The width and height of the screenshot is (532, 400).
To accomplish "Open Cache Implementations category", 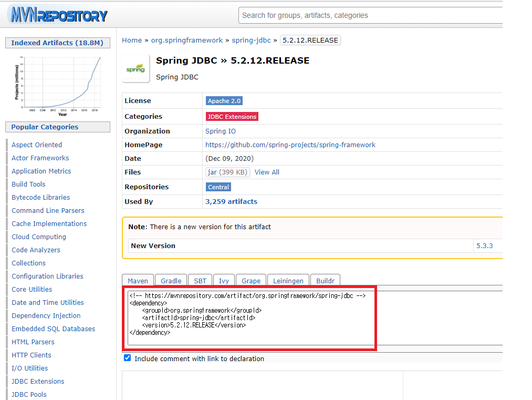I will point(49,224).
